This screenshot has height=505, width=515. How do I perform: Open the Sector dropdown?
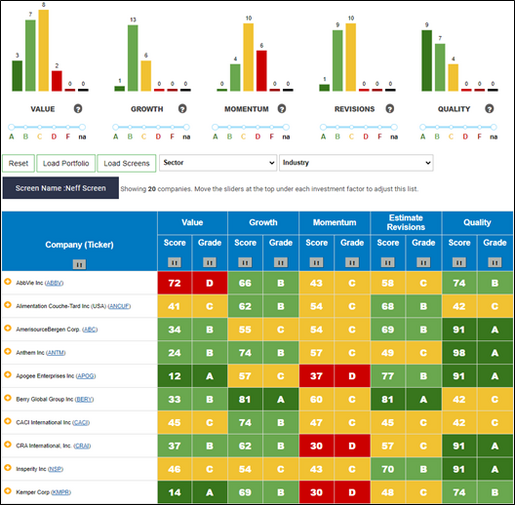pyautogui.click(x=218, y=163)
